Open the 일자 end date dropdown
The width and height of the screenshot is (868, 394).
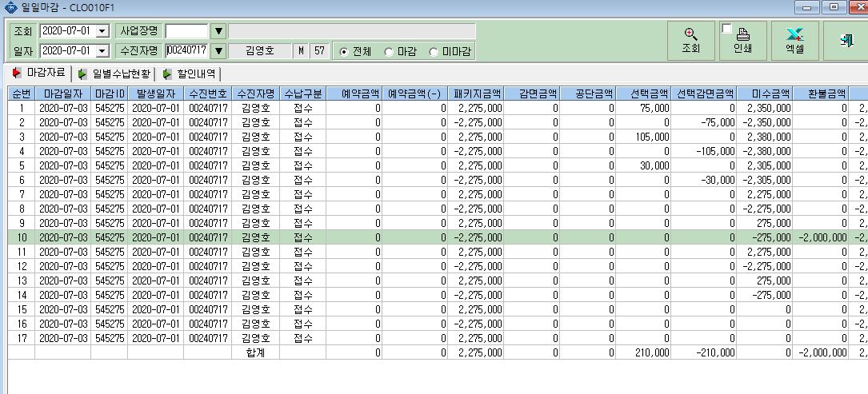[102, 51]
